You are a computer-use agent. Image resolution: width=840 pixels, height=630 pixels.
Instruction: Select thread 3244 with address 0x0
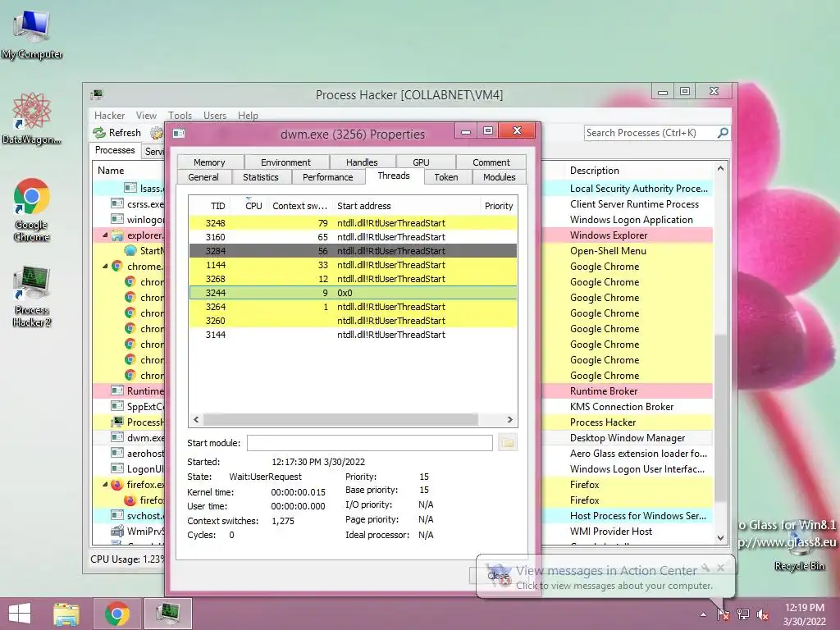(353, 293)
